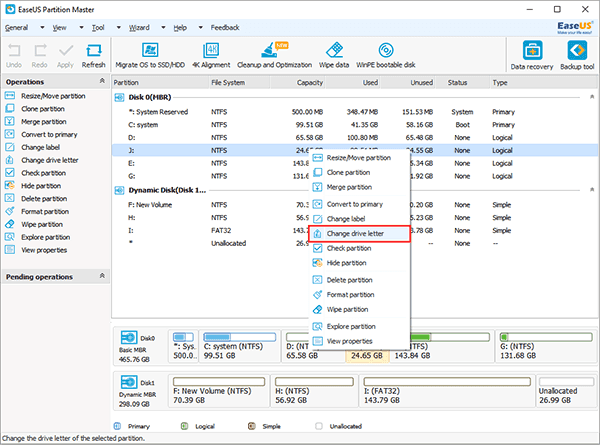Select the System Reserved partition row
Screen dimensions: 600x445
[x=355, y=112]
